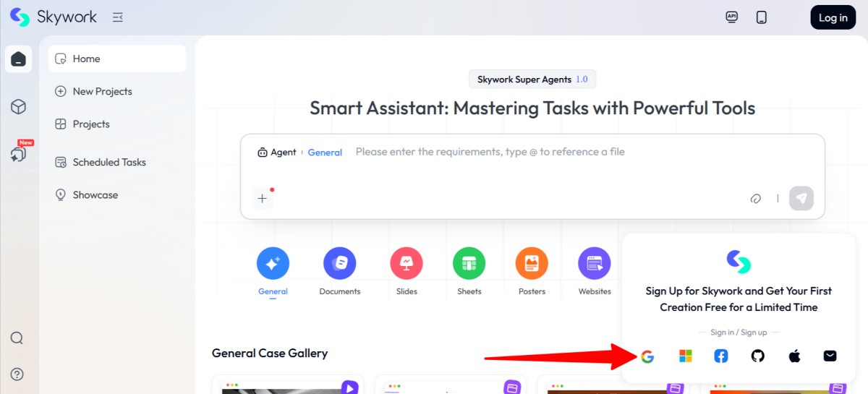Open New Projects in sidebar
This screenshot has height=394, width=868.
click(102, 92)
